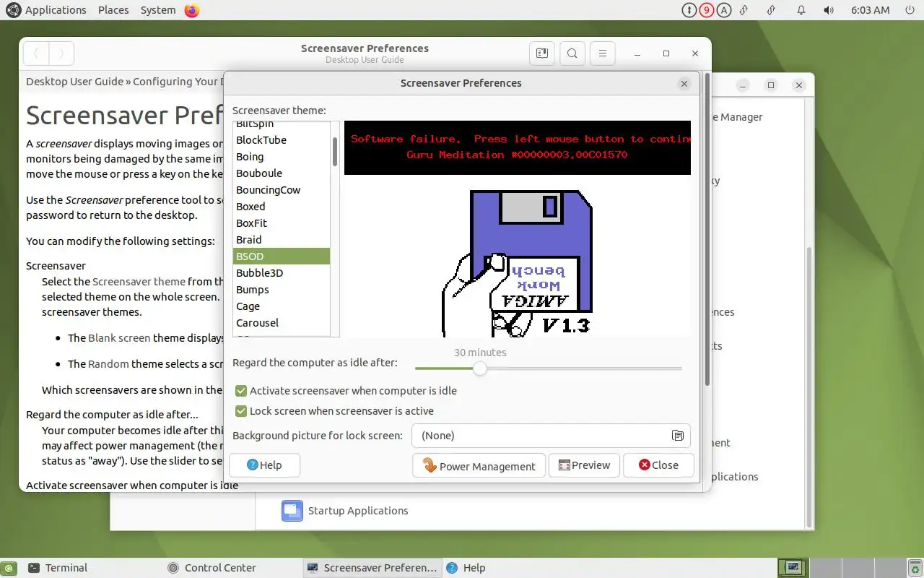Click the circled A tray indicator
The height and width of the screenshot is (578, 924).
click(724, 10)
